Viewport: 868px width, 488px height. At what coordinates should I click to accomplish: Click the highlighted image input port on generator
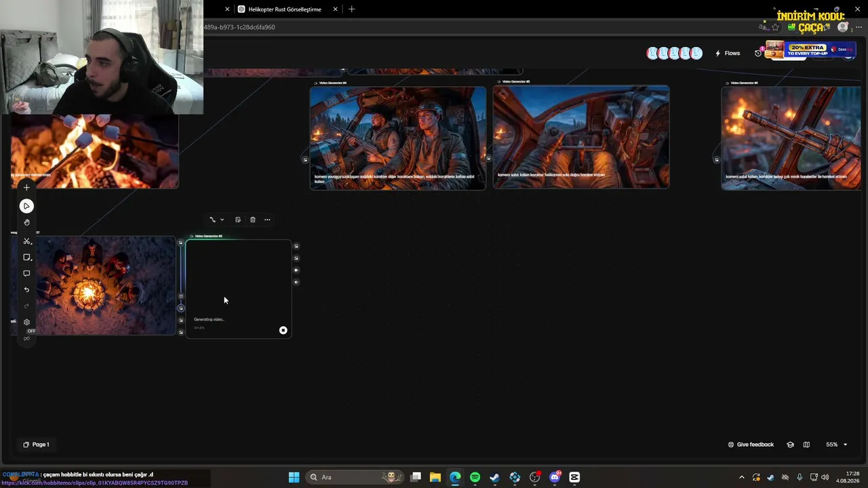tap(181, 308)
